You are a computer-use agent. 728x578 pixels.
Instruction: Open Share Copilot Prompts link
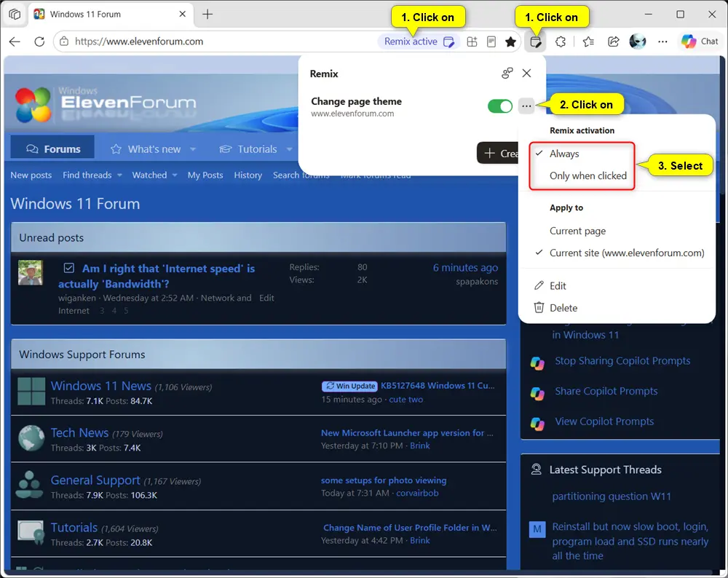click(606, 392)
